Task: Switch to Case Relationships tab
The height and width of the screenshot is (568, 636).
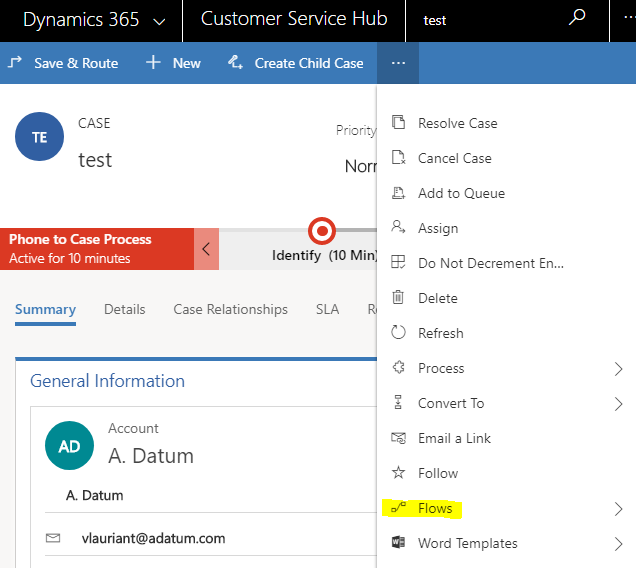Action: 230,309
